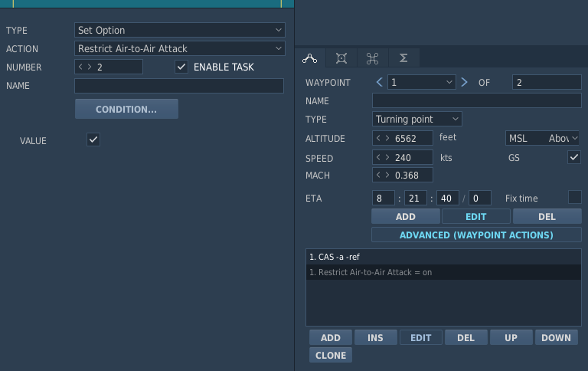The height and width of the screenshot is (371, 588).
Task: Decrease the MACH value arrow
Action: [378, 175]
